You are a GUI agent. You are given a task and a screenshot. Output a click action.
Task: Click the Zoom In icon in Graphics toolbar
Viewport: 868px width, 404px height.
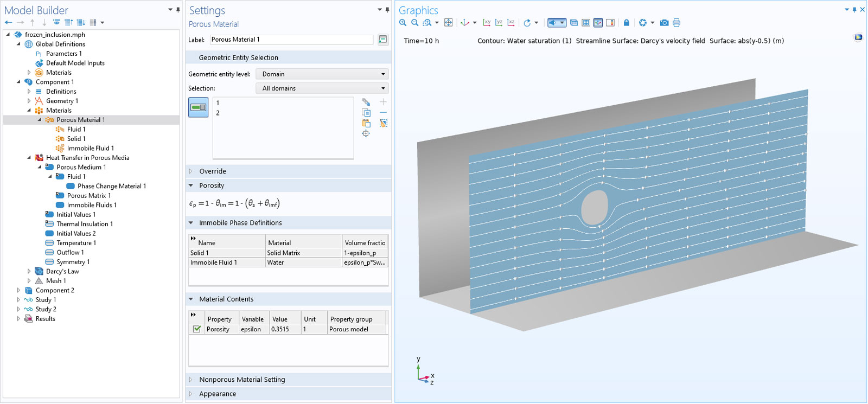[403, 23]
